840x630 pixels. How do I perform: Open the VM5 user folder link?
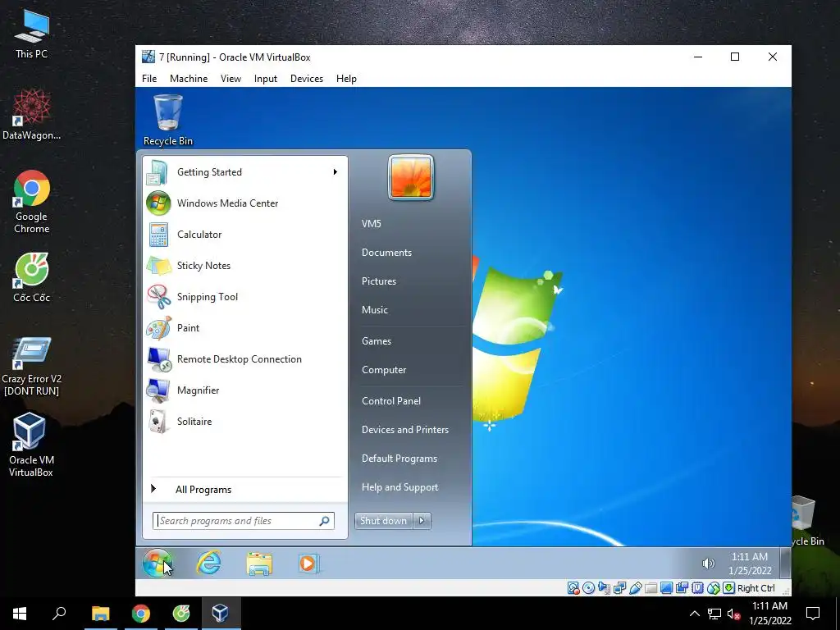click(372, 223)
